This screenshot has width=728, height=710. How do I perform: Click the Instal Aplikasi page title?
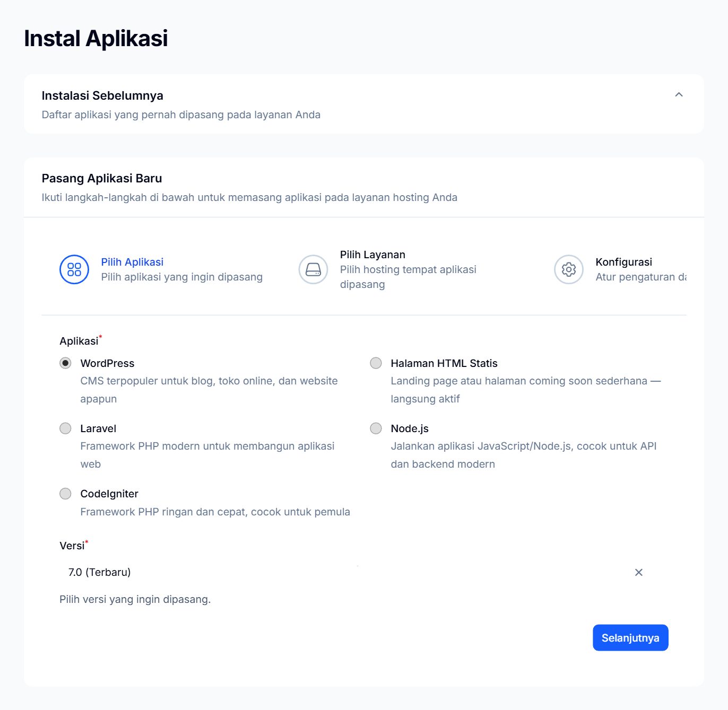96,38
